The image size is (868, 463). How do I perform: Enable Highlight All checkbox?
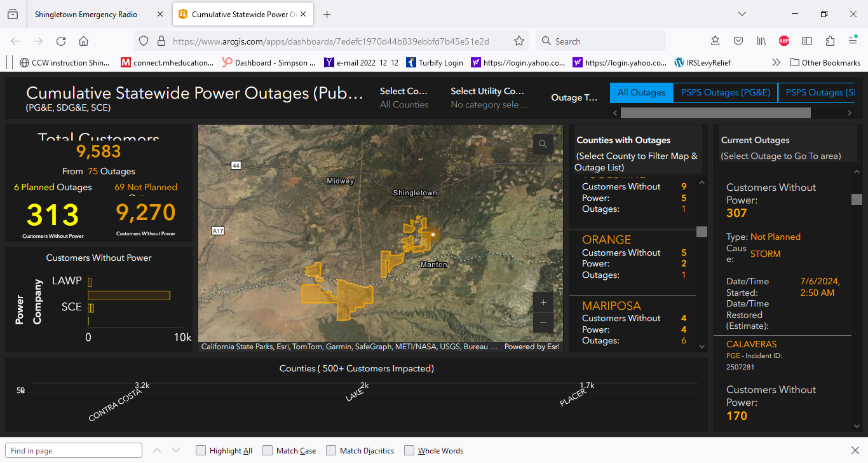point(201,451)
